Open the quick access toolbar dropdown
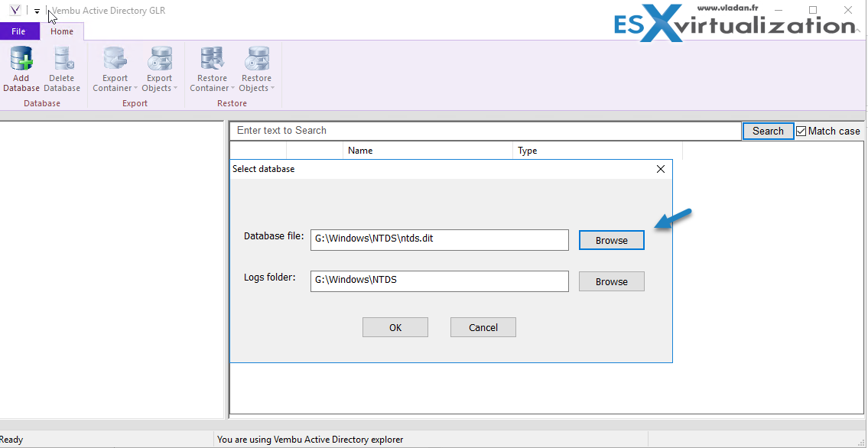 tap(37, 11)
